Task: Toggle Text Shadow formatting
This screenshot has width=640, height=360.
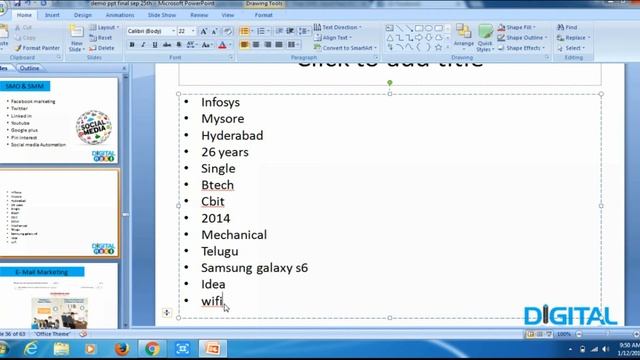Action: [x=179, y=45]
